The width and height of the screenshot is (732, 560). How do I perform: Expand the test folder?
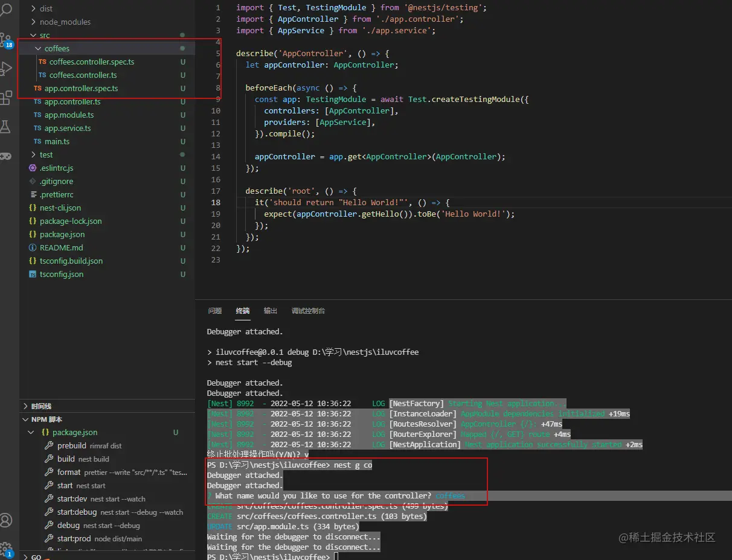coord(34,154)
